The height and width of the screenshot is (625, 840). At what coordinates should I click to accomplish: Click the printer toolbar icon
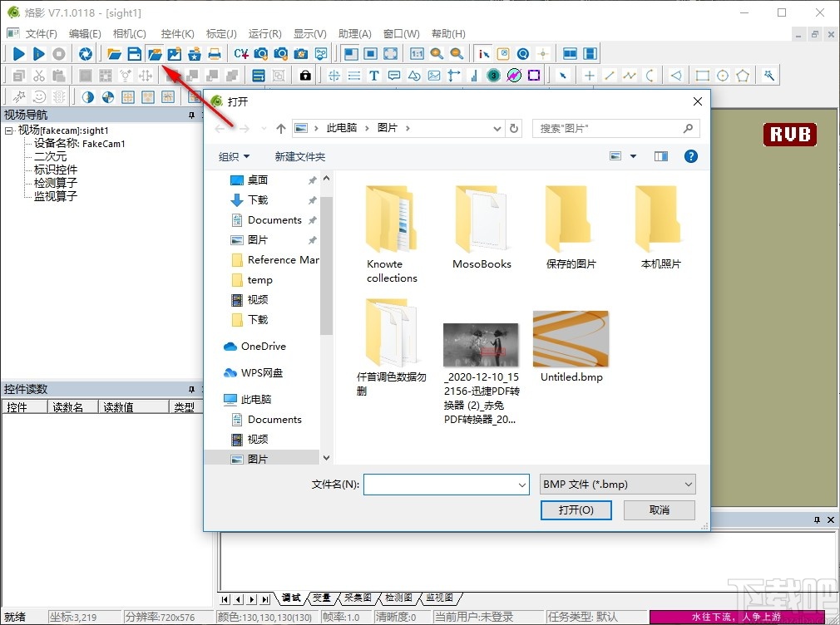(215, 53)
